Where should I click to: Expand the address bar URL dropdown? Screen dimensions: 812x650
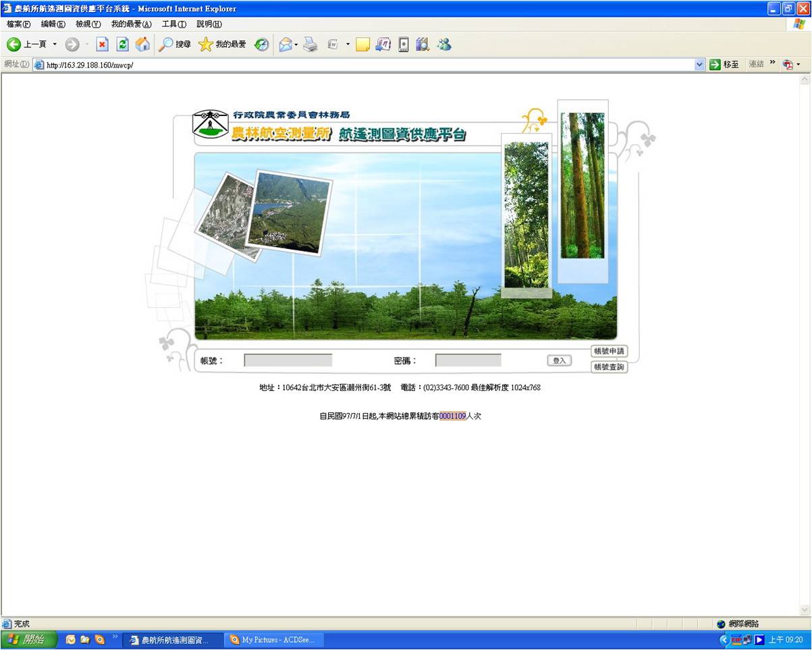pyautogui.click(x=699, y=65)
